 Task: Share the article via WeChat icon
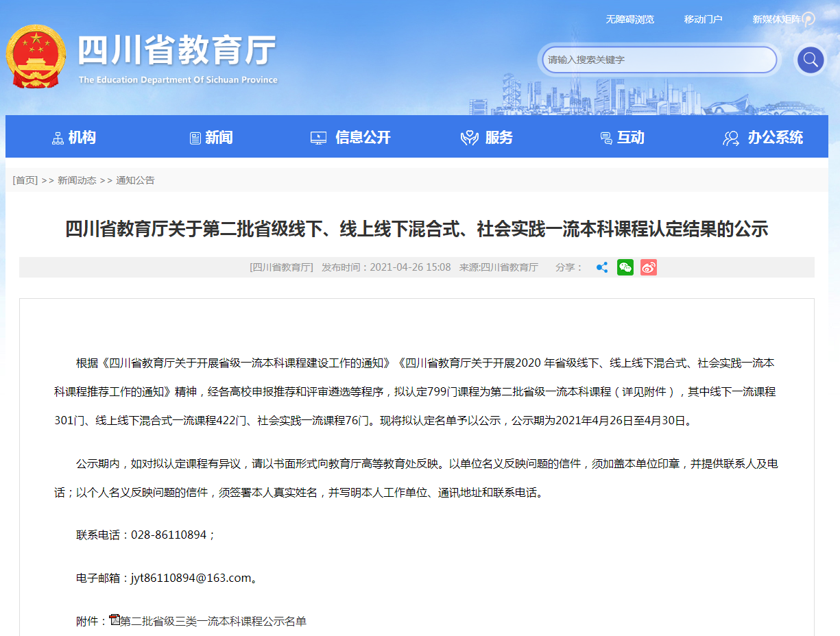[x=625, y=267]
